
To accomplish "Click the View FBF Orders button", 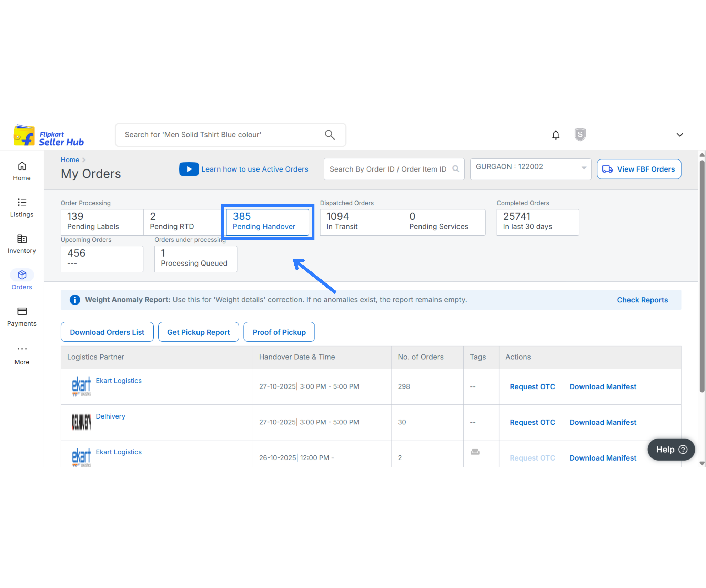I will 639,169.
